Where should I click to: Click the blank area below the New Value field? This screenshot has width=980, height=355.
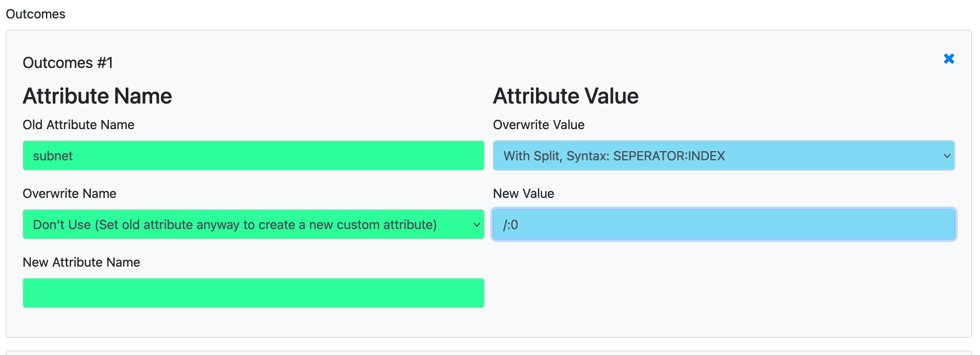[x=724, y=288]
